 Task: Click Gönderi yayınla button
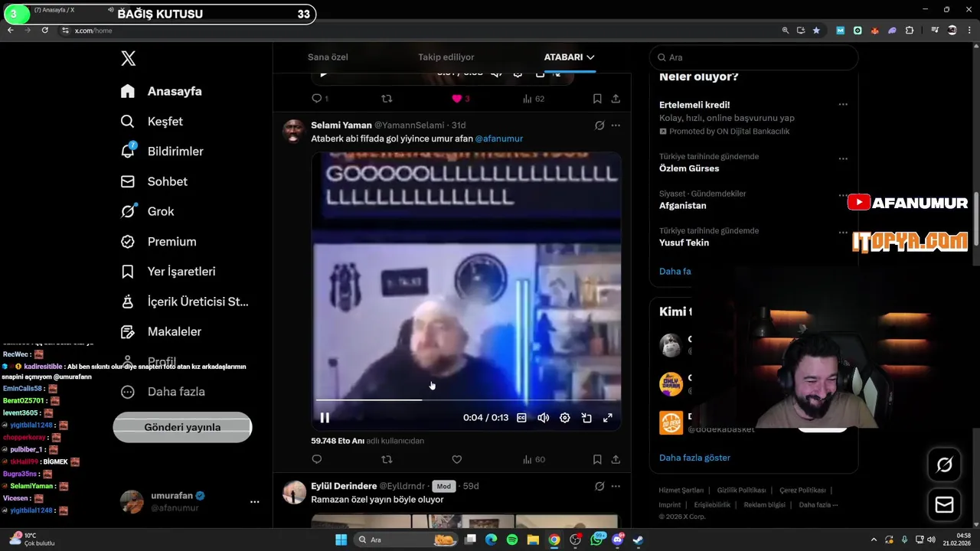(182, 427)
